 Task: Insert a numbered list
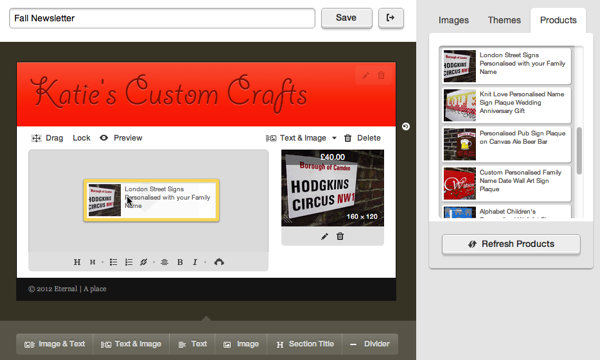click(129, 262)
